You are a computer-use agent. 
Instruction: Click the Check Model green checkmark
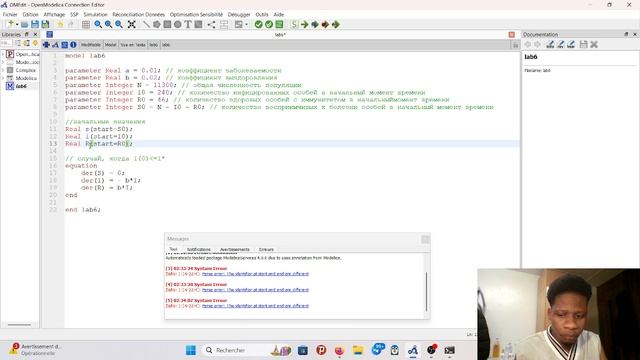coord(258,24)
